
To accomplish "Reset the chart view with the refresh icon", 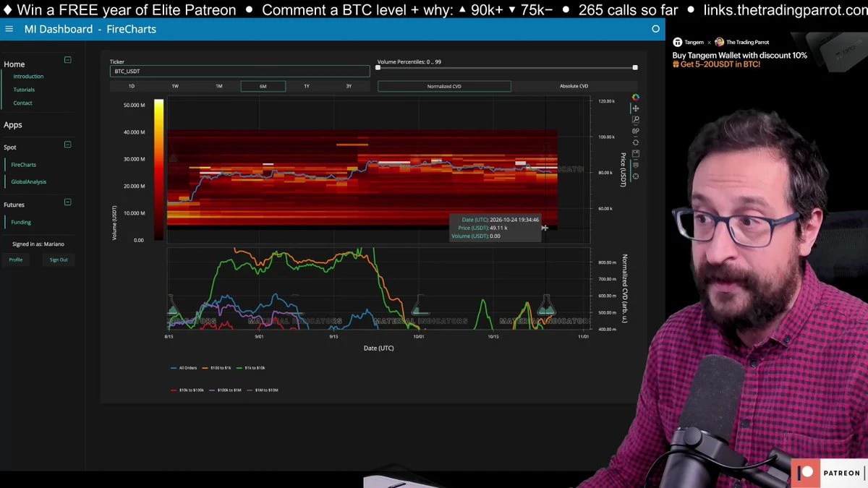I will pos(636,142).
